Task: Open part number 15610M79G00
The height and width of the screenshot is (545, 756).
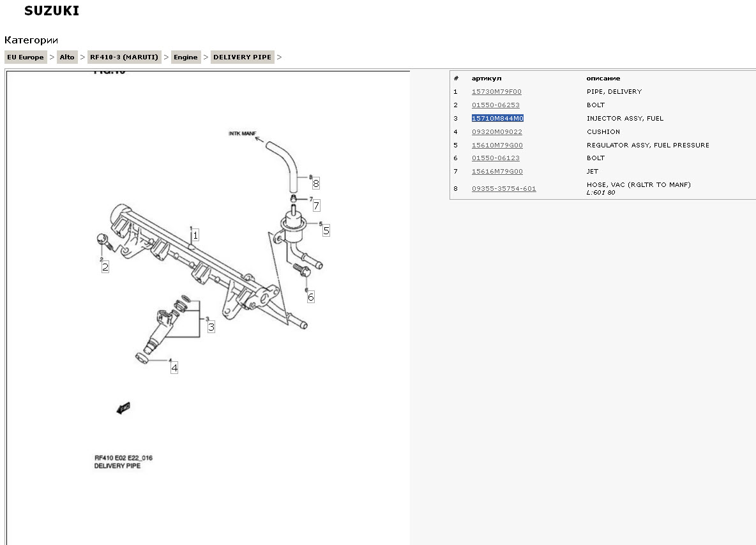Action: 497,145
